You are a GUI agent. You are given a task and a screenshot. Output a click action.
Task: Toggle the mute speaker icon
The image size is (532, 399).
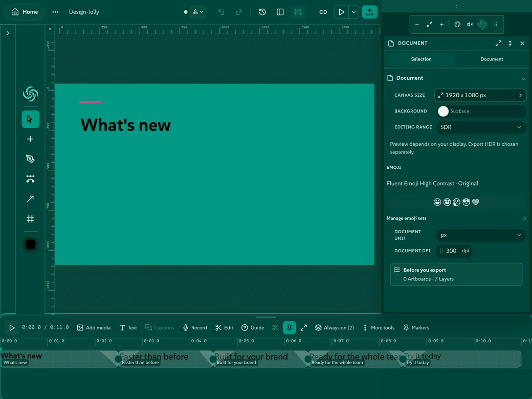pos(470,25)
